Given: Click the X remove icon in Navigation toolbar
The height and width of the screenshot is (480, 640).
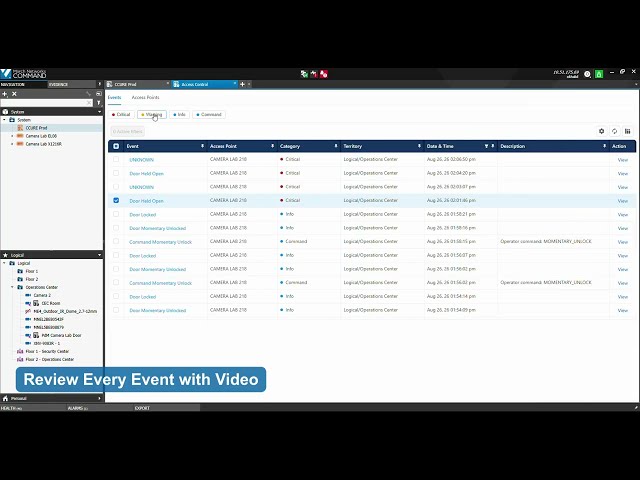Looking at the screenshot, I should (14, 94).
